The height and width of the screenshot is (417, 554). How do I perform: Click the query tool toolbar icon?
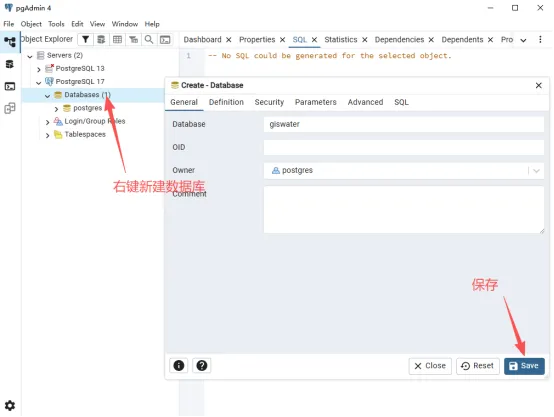101,40
